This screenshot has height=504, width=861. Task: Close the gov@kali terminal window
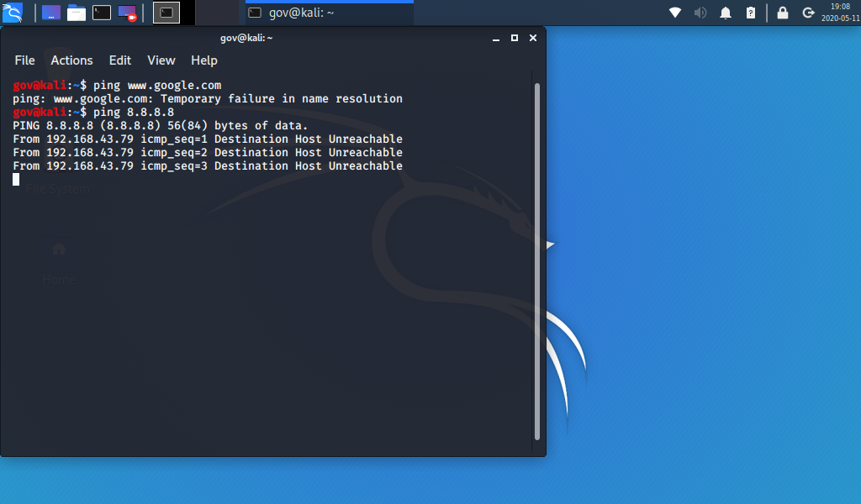click(532, 38)
